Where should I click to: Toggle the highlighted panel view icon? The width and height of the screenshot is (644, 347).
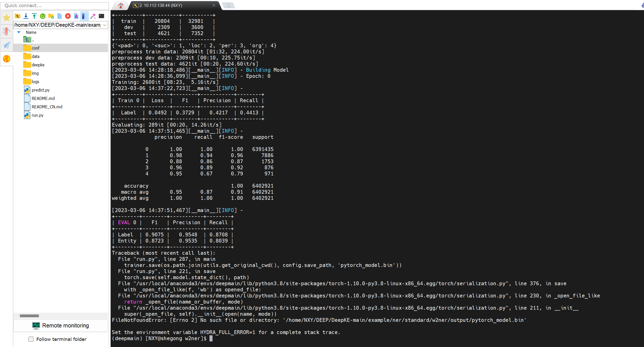coord(84,16)
